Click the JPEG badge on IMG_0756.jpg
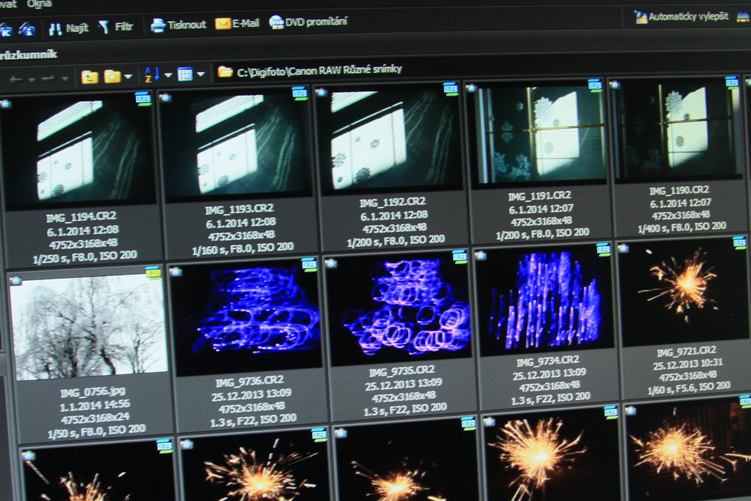751x501 pixels. tap(153, 273)
